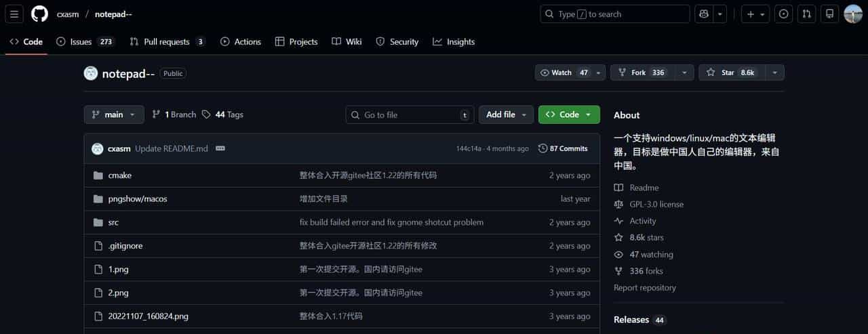Open the 2.png file
The height and width of the screenshot is (334, 868).
(x=118, y=293)
